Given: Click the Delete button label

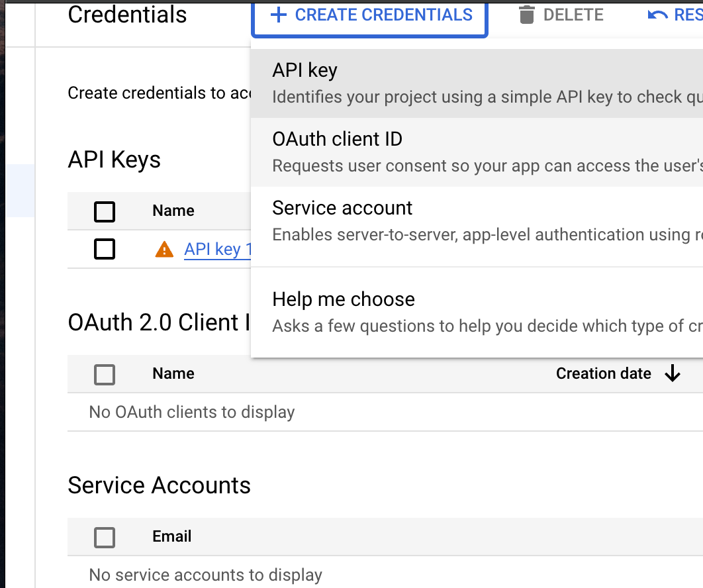Looking at the screenshot, I should click(573, 15).
